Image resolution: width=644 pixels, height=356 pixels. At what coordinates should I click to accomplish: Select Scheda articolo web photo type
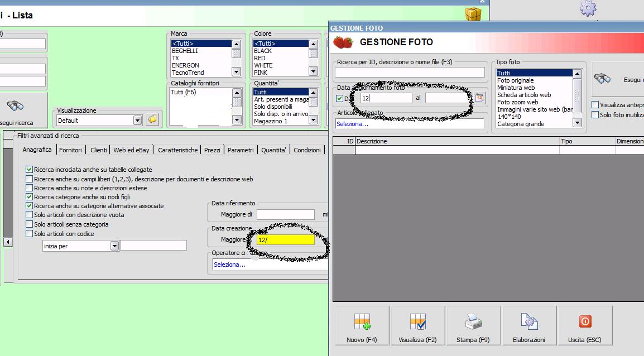[524, 95]
